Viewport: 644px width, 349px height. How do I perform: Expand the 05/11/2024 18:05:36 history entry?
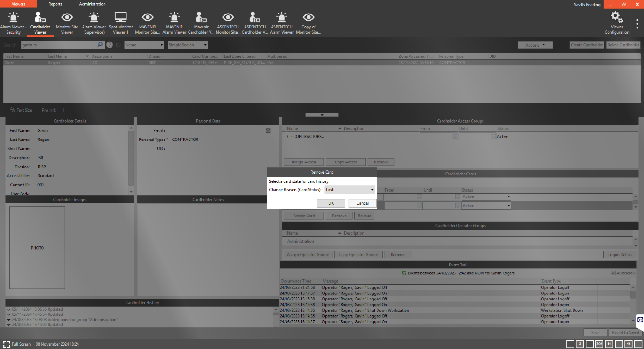coord(9,309)
